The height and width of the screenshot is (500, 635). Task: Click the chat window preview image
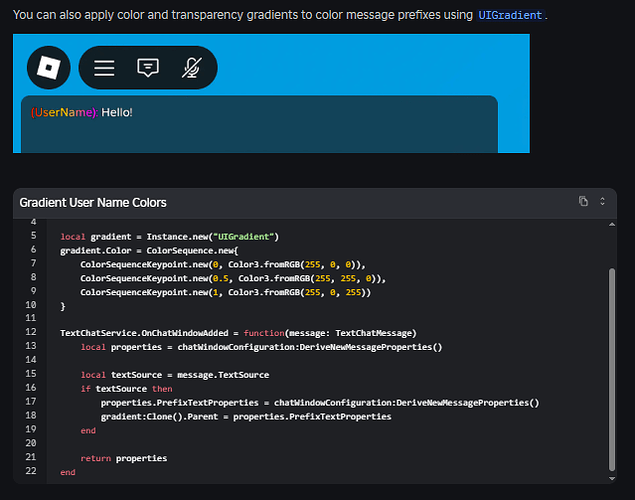(x=271, y=94)
